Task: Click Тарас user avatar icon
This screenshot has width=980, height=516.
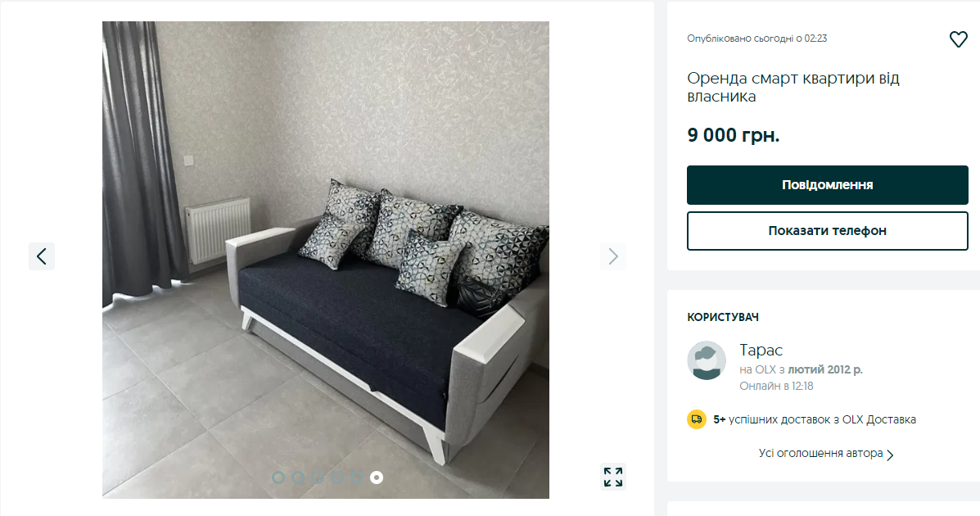Action: [x=707, y=360]
